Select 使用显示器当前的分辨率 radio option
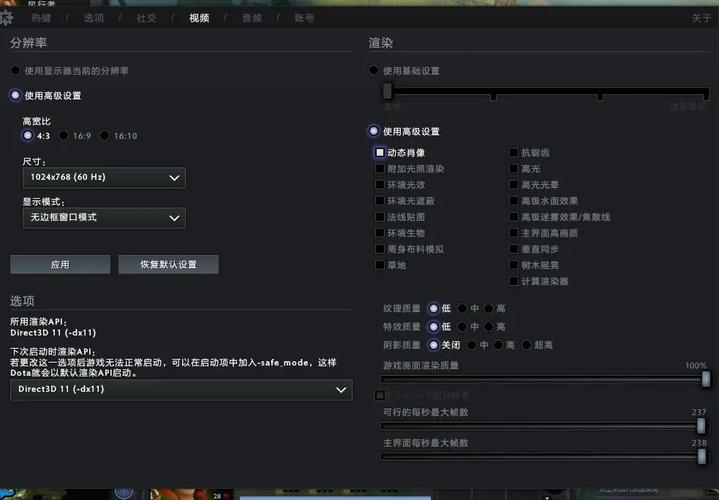The height and width of the screenshot is (500, 719). pyautogui.click(x=16, y=71)
